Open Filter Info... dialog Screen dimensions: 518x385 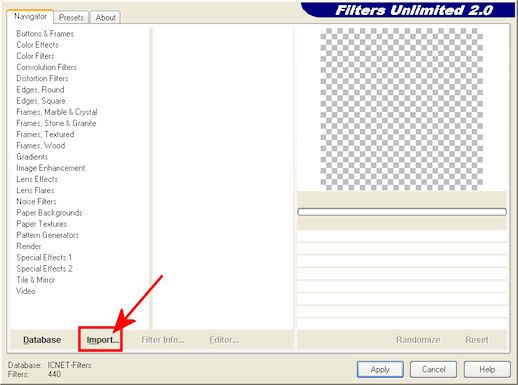point(163,340)
